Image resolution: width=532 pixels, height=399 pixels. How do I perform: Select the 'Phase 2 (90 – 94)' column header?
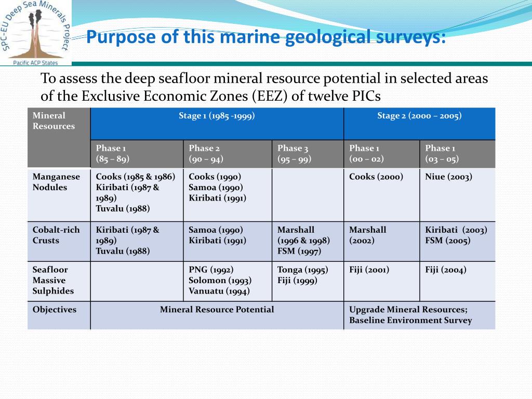[x=228, y=154]
